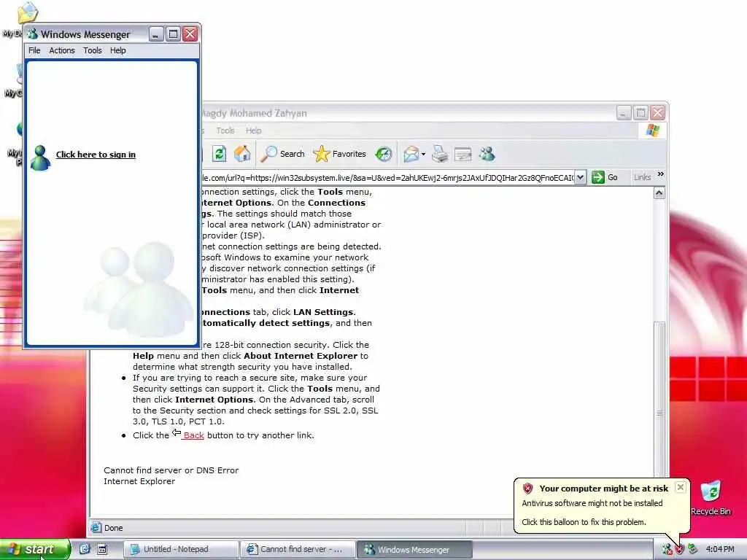Click the Done status bar text
Image resolution: width=747 pixels, height=560 pixels.
click(x=113, y=528)
